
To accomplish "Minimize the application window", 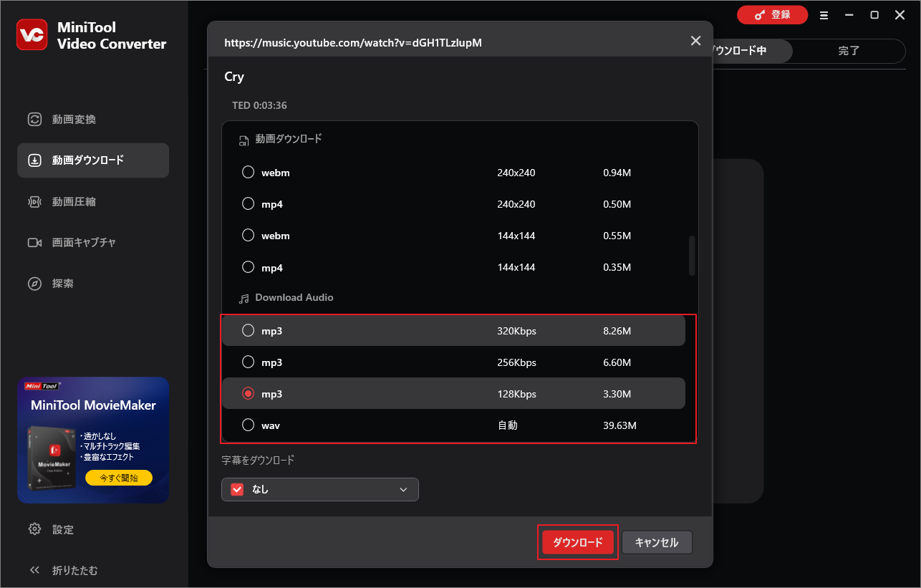I will 849,15.
